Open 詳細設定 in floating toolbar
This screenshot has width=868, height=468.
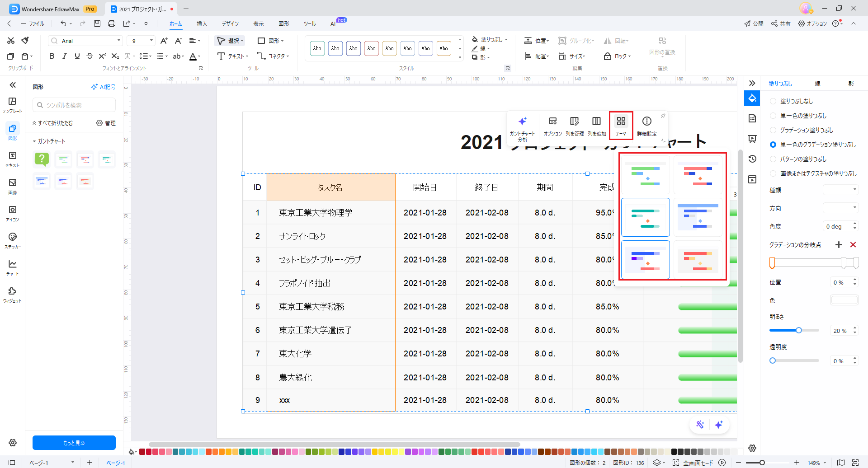646,126
